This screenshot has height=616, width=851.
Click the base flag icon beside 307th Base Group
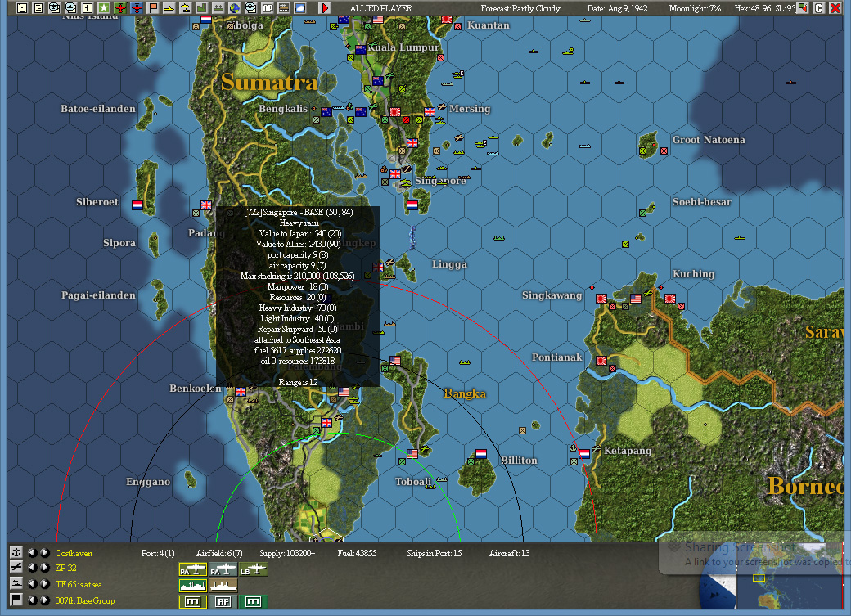[x=16, y=598]
